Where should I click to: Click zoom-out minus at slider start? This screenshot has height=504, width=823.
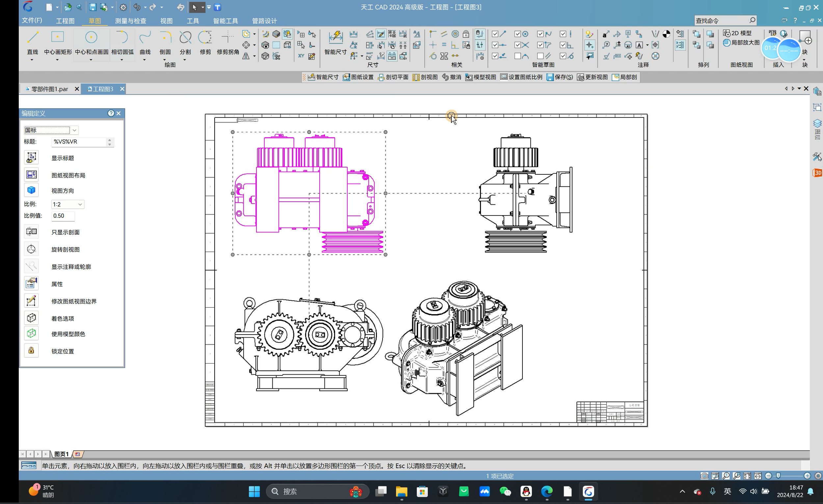pos(769,476)
